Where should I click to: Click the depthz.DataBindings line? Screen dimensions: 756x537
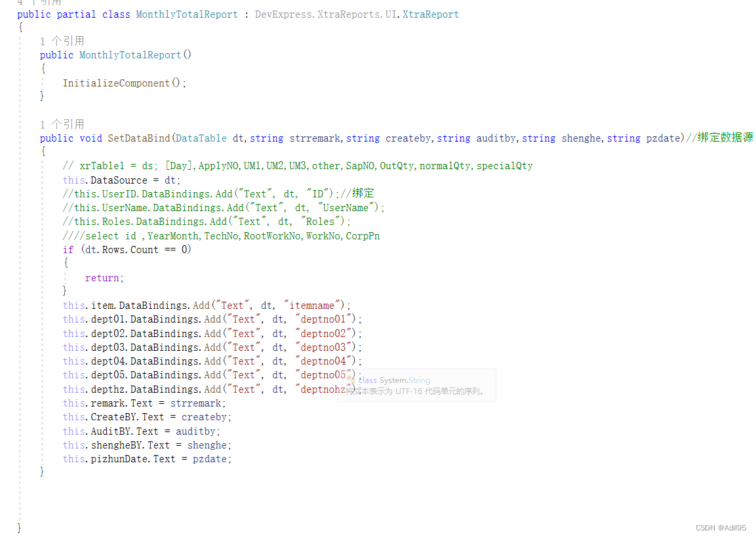(x=212, y=389)
